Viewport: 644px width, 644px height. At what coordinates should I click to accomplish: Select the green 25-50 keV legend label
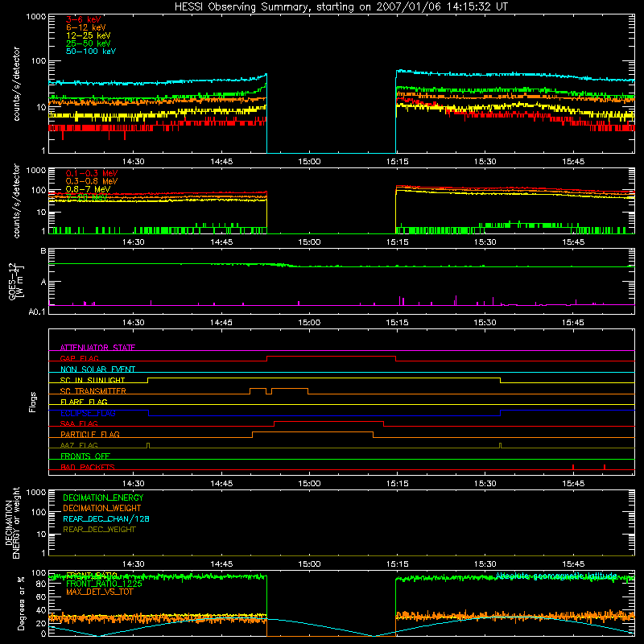pyautogui.click(x=89, y=43)
